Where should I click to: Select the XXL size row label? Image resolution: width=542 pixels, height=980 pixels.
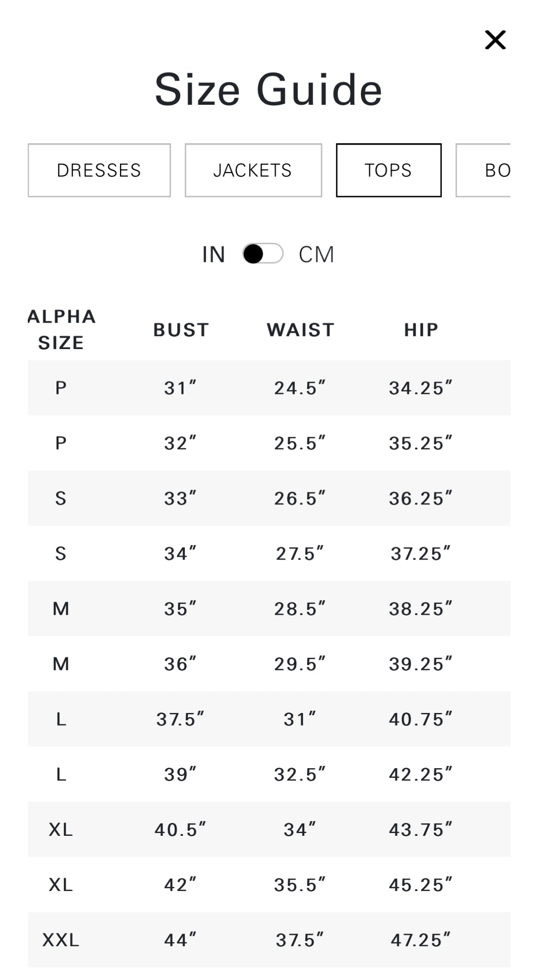click(x=61, y=940)
